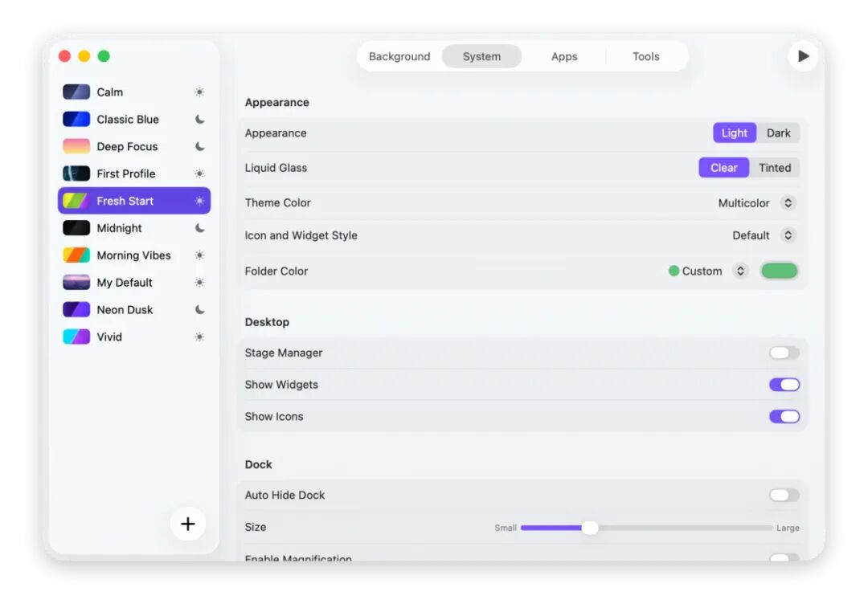Image resolution: width=868 pixels, height=612 pixels.
Task: Disable the Show Widgets toggle
Action: point(784,385)
